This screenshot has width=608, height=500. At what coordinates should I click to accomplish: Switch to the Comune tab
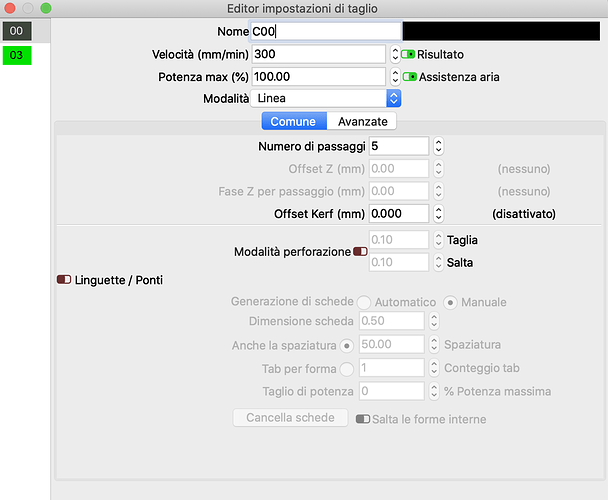point(294,121)
